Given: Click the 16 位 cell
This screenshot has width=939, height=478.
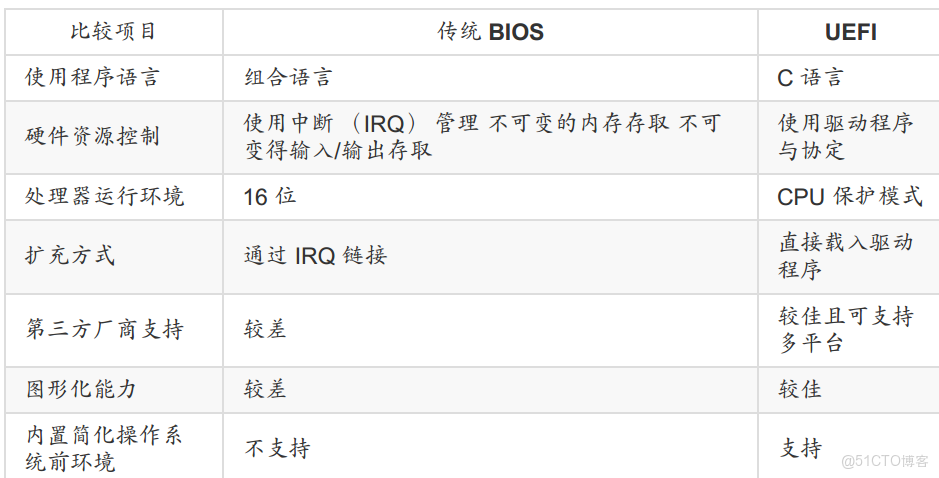Looking at the screenshot, I should [269, 196].
